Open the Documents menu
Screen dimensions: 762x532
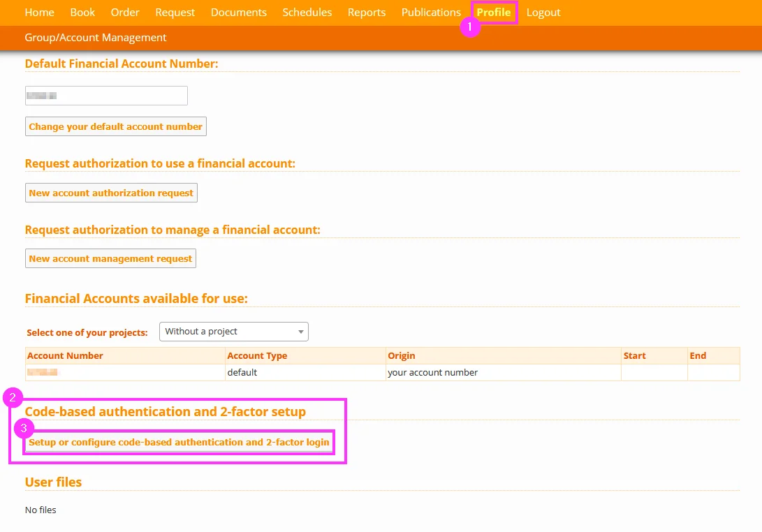[x=239, y=13]
